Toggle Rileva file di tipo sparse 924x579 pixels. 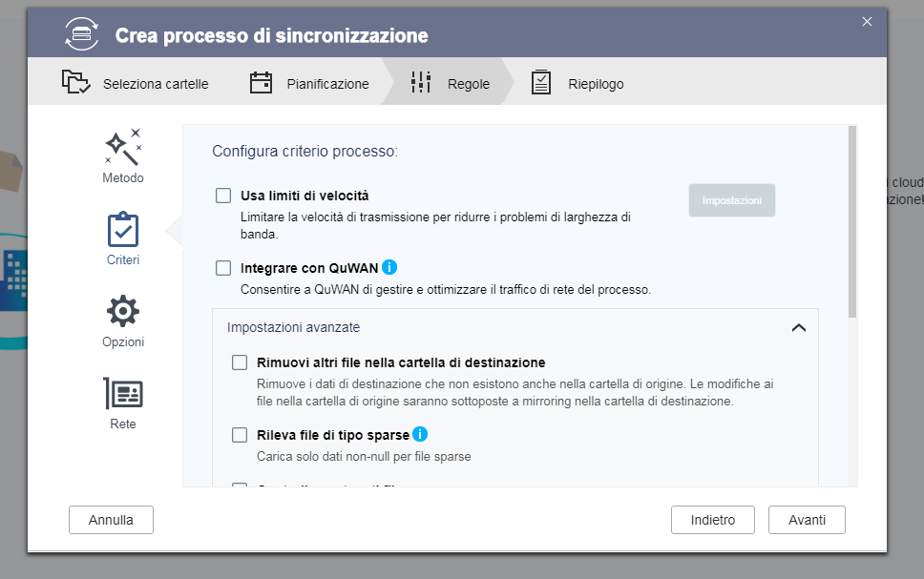(240, 435)
